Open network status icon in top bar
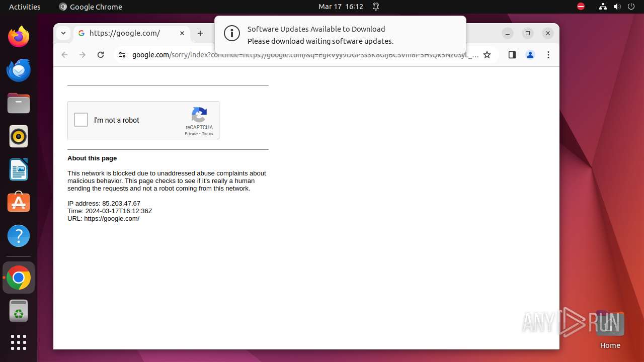Image resolution: width=644 pixels, height=362 pixels. [603, 7]
